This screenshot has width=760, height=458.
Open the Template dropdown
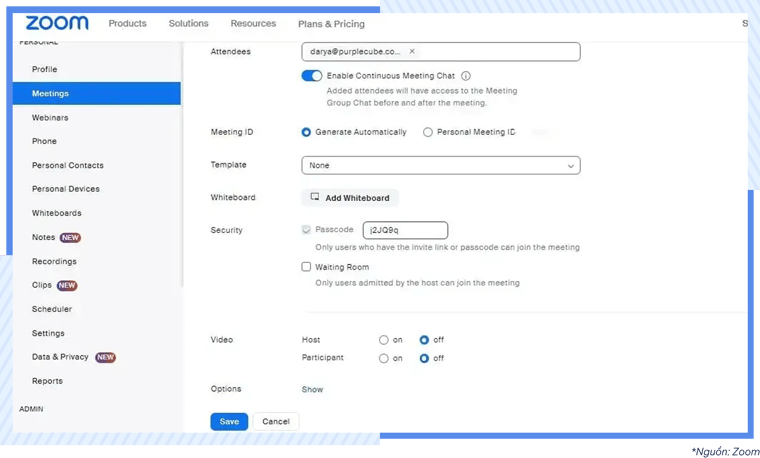[x=441, y=165]
